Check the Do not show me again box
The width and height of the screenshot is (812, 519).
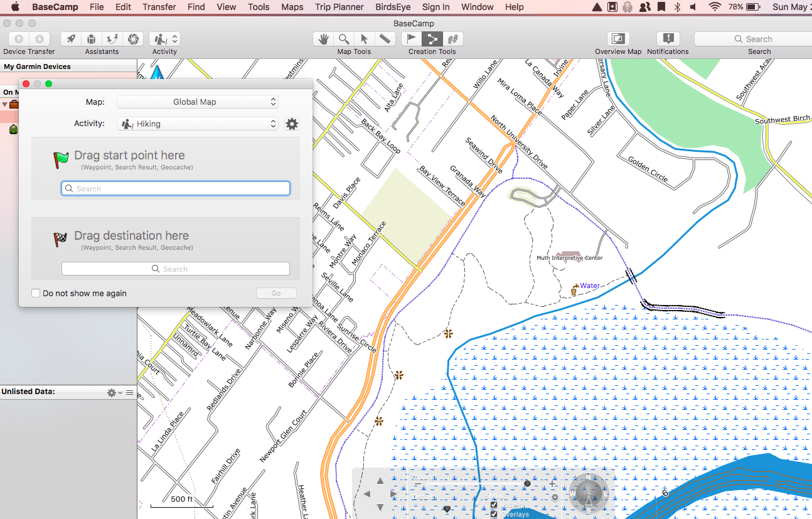[36, 293]
